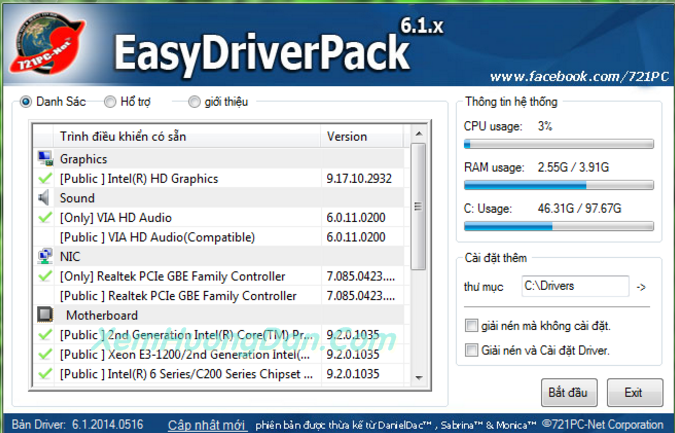Click version value 9.17.10.2932
This screenshot has width=675, height=433.
[x=359, y=178]
